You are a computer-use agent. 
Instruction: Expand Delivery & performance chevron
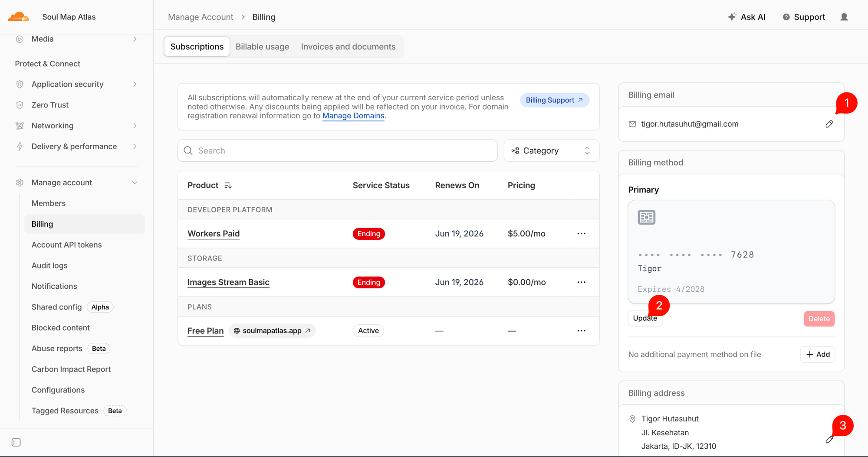[135, 147]
